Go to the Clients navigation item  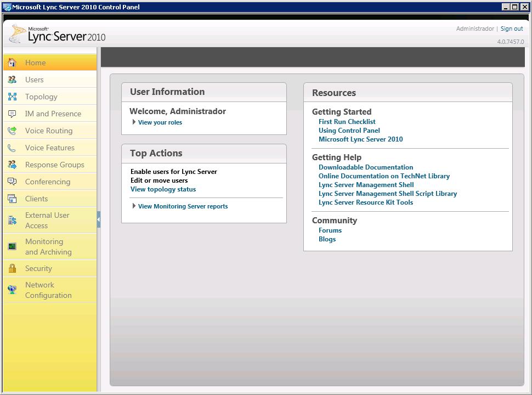click(36, 199)
